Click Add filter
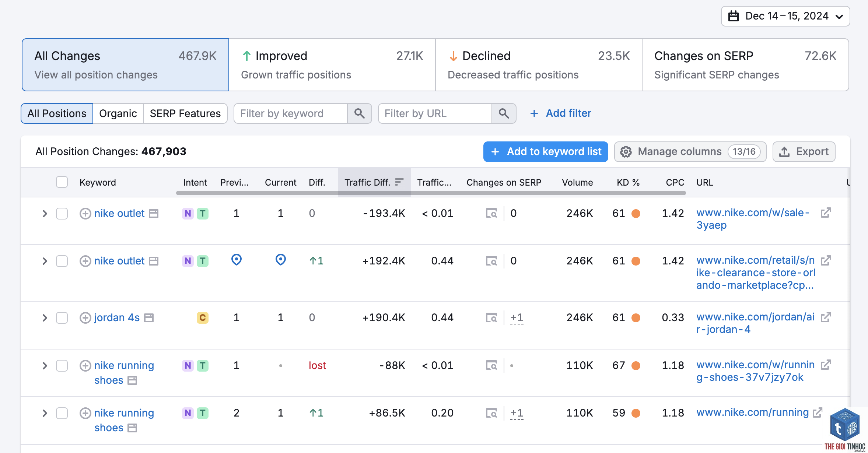This screenshot has height=453, width=868. [x=560, y=113]
